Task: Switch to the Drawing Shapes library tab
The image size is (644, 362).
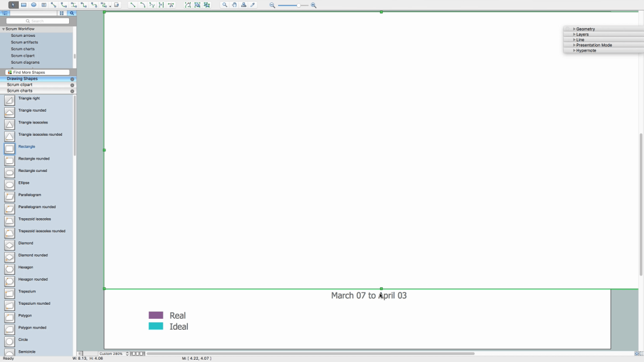Action: point(22,79)
